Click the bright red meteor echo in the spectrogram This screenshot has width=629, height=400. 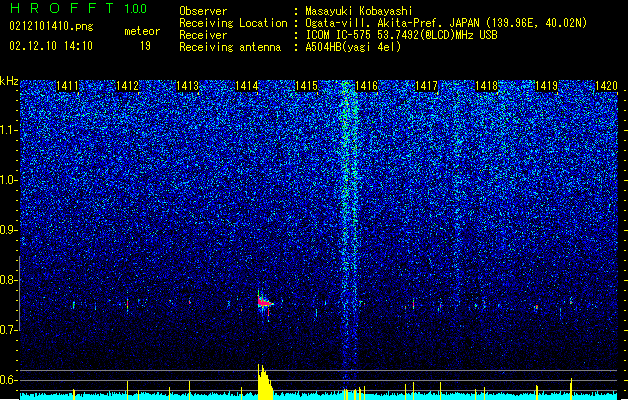click(x=265, y=303)
